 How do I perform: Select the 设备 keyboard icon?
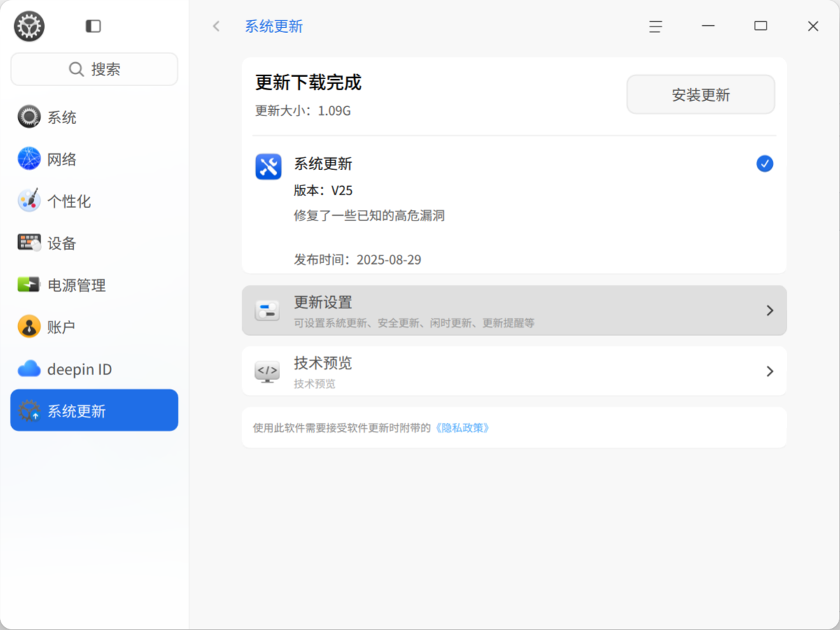click(29, 243)
